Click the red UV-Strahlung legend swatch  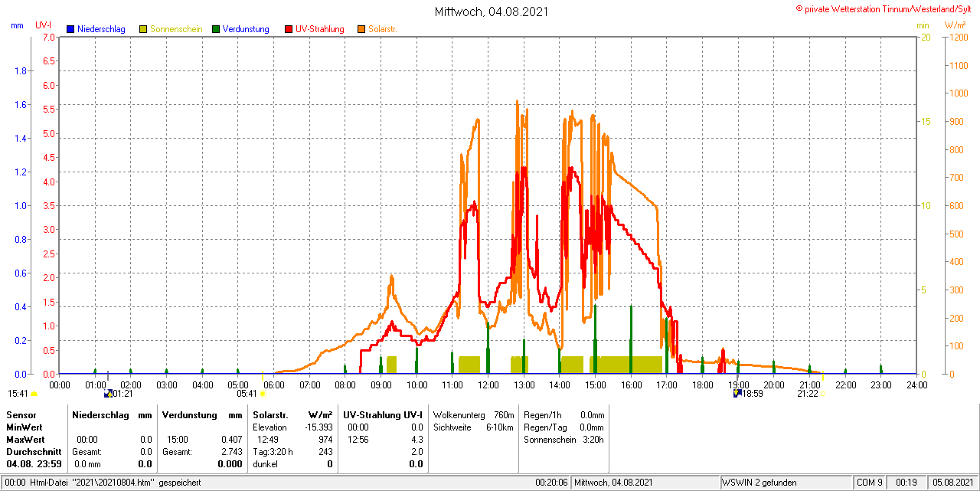289,29
